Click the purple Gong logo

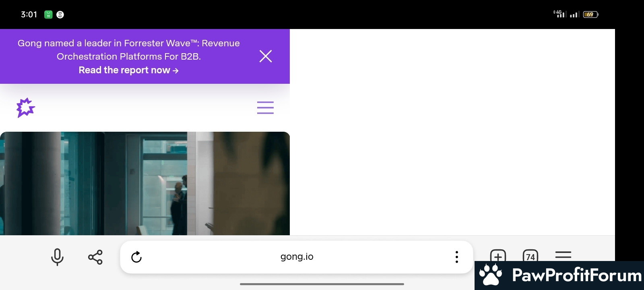(x=26, y=108)
